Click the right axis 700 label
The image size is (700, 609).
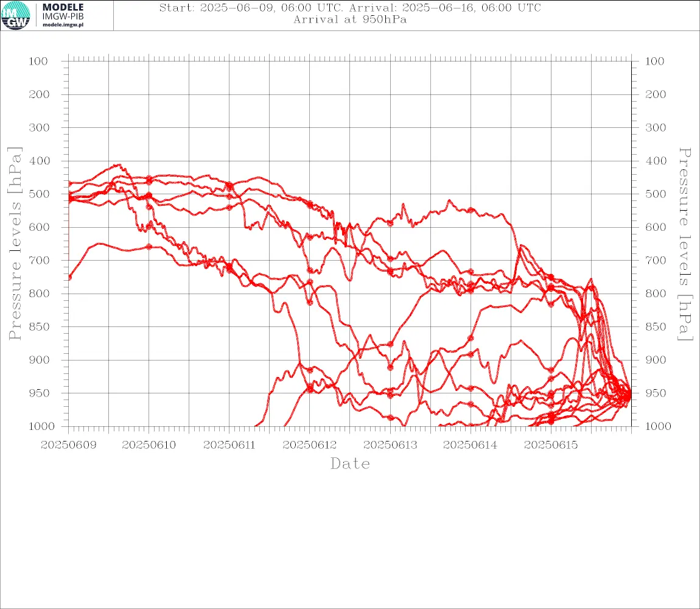pos(656,261)
